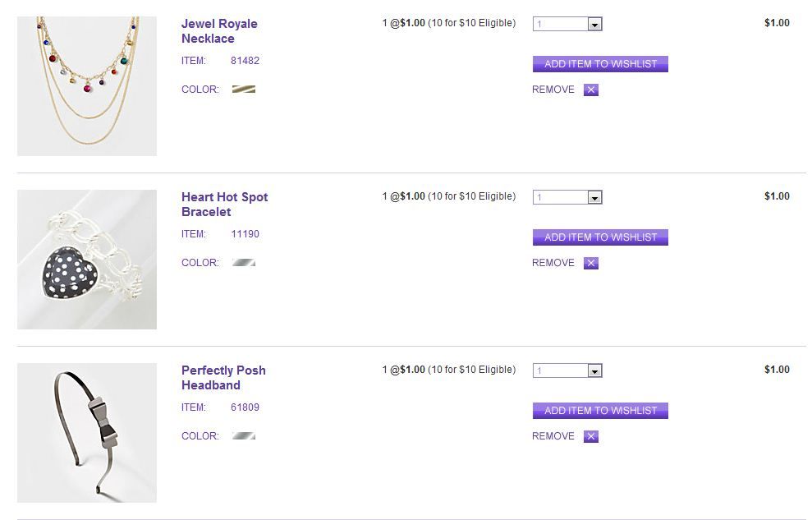
Task: Click the REMOVE text for the headband
Action: [553, 436]
